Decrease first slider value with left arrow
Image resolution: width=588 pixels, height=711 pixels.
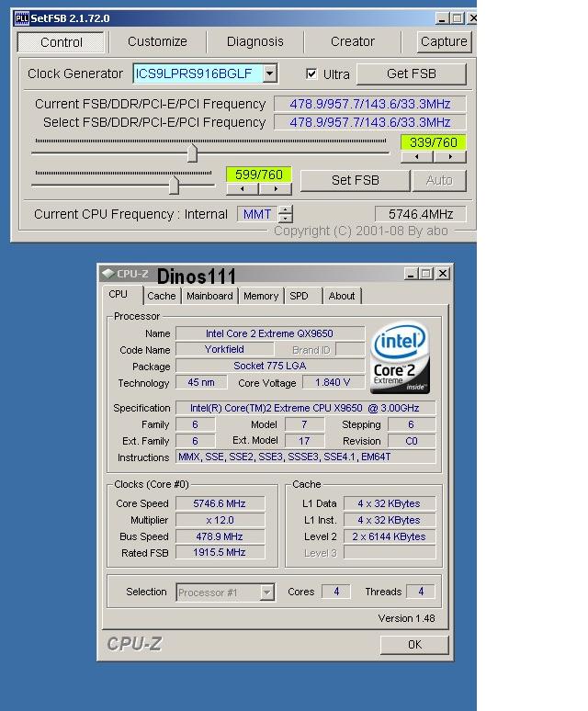coord(416,157)
